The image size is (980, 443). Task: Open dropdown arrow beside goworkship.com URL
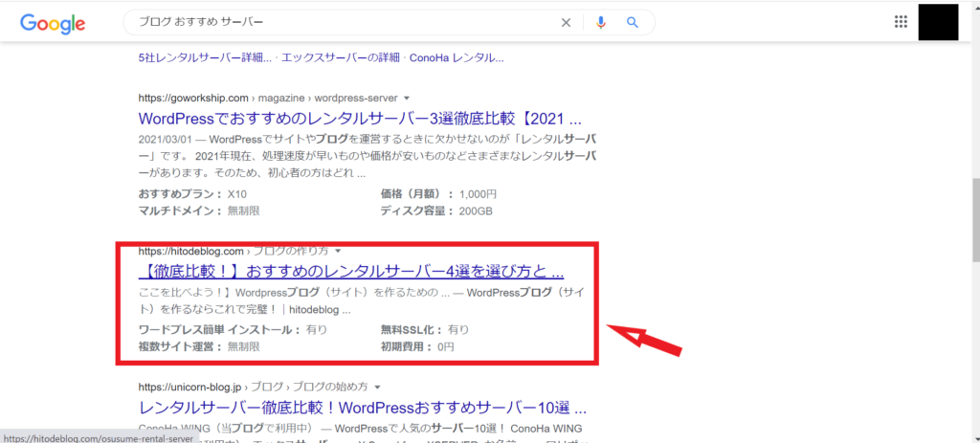pos(407,99)
